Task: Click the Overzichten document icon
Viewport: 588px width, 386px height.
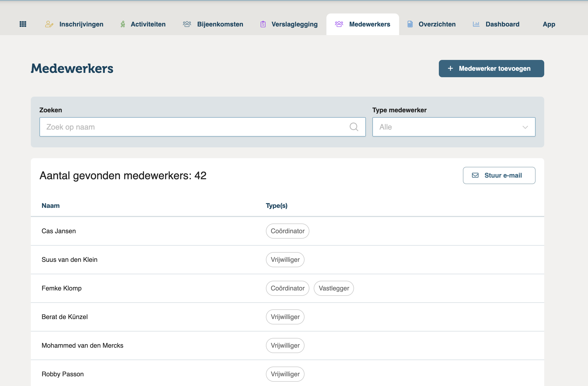Action: [x=410, y=24]
